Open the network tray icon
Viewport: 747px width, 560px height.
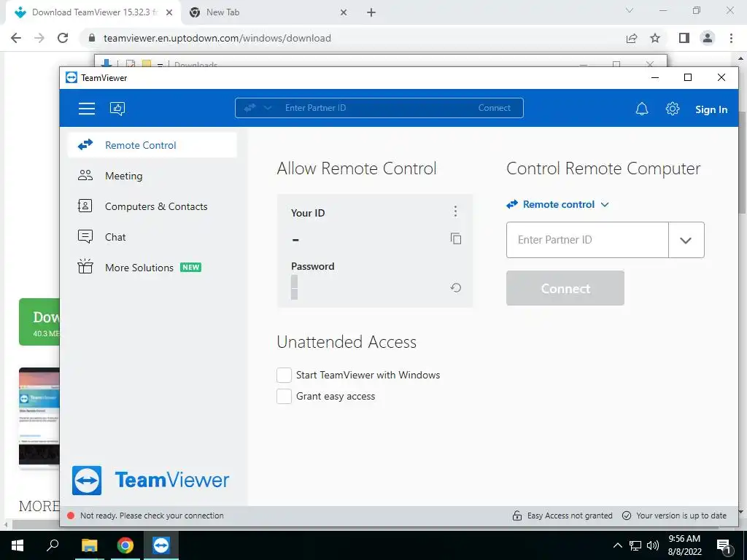click(x=635, y=545)
